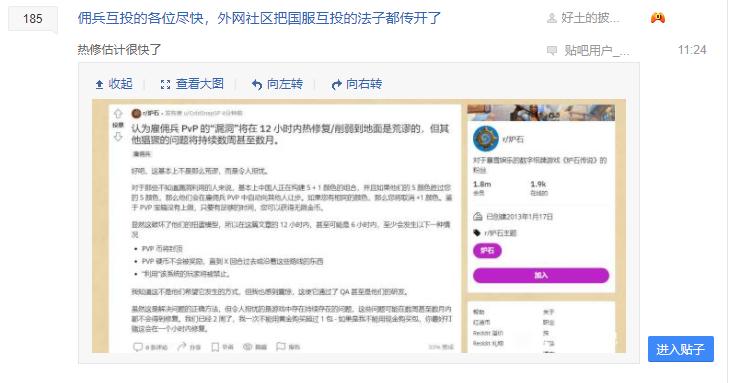Click the upvote arrow in the Reddit screenshot
Image resolution: width=730 pixels, height=383 pixels.
click(118, 114)
